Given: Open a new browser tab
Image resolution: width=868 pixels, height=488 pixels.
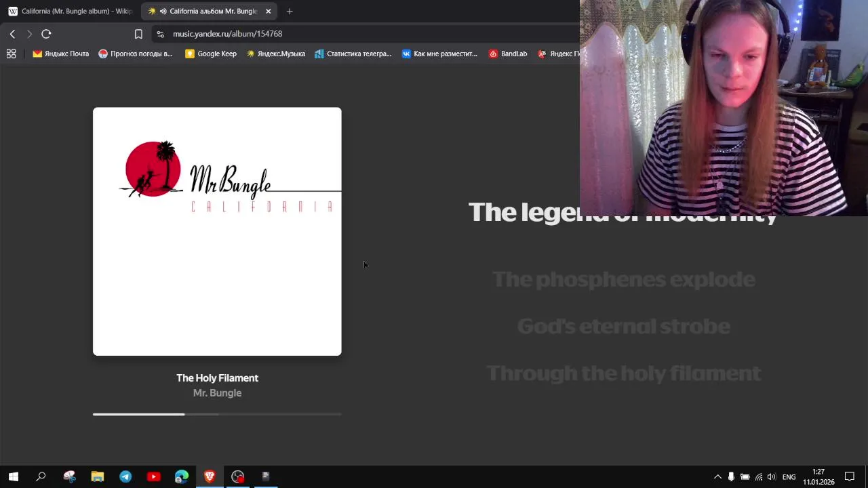Looking at the screenshot, I should point(290,11).
